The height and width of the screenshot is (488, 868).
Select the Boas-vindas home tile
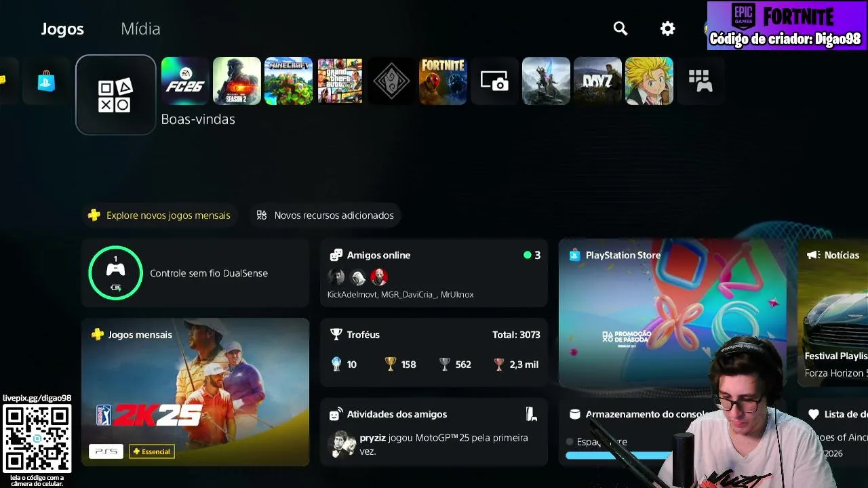(116, 95)
